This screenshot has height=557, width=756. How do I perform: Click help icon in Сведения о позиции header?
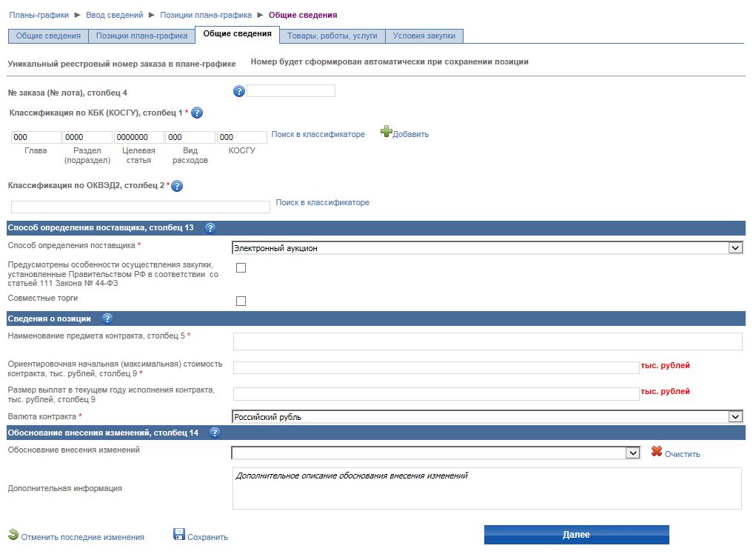107,318
